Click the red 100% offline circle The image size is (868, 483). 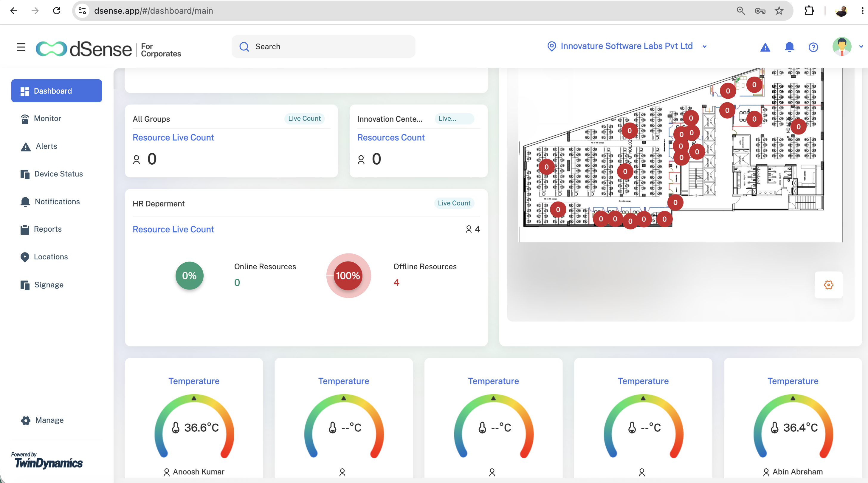click(x=348, y=276)
